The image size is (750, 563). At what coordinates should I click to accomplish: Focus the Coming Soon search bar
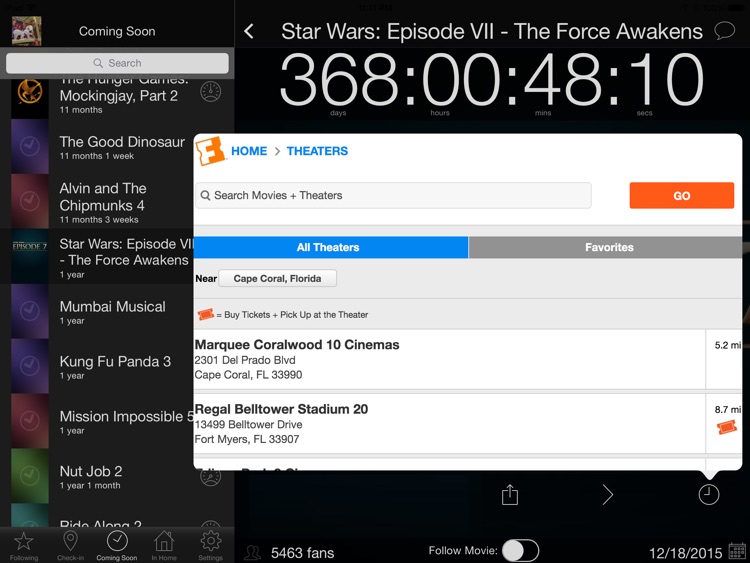point(117,63)
